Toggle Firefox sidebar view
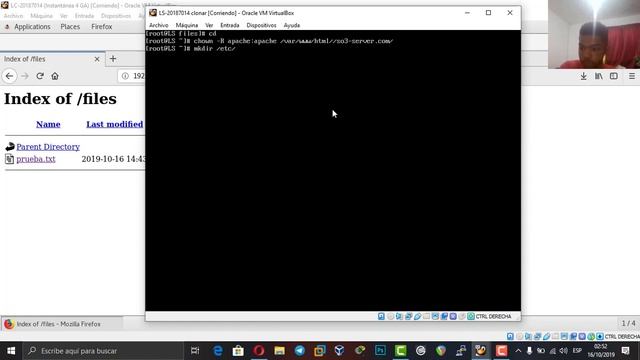The height and width of the screenshot is (360, 640). [x=613, y=76]
